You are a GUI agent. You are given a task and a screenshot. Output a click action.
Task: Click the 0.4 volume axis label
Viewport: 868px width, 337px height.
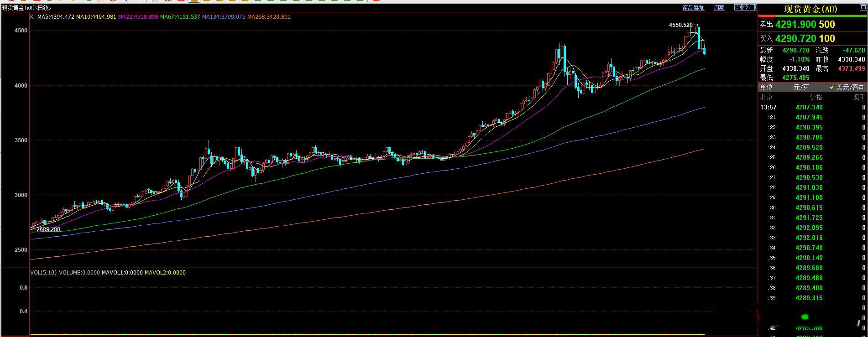coord(23,311)
